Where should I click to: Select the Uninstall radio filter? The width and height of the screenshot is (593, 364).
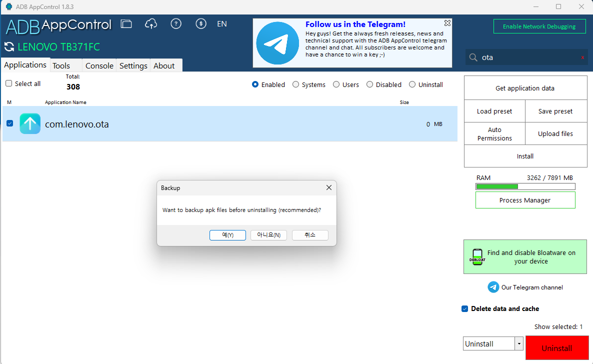(412, 84)
